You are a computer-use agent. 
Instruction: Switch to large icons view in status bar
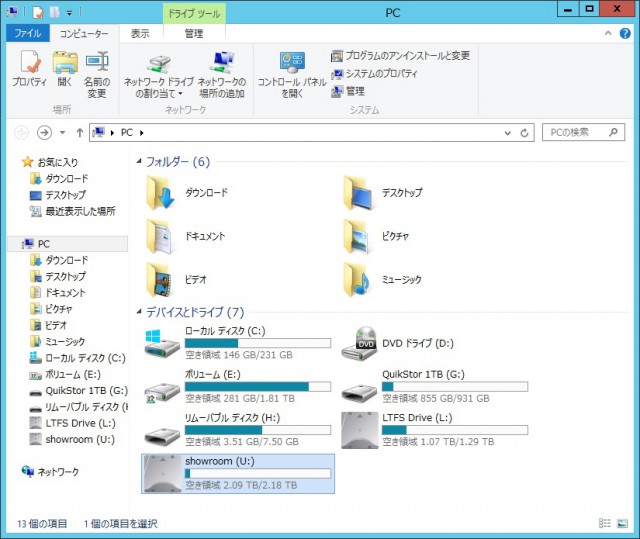[625, 523]
